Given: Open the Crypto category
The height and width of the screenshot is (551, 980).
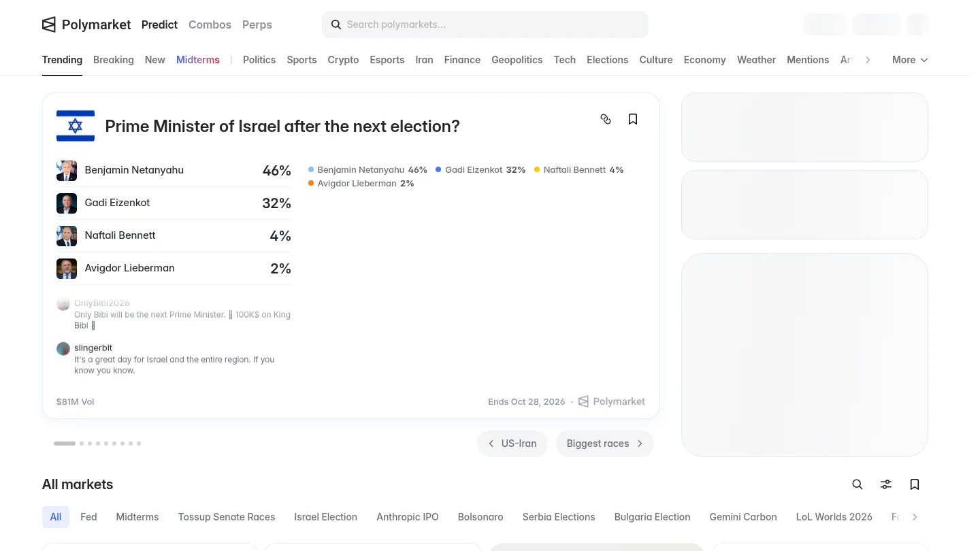Looking at the screenshot, I should 343,60.
